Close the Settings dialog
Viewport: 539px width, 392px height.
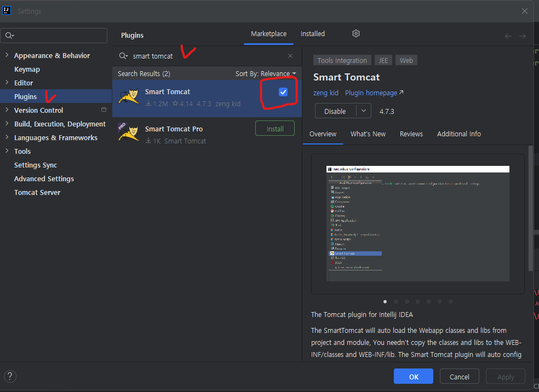coord(525,11)
